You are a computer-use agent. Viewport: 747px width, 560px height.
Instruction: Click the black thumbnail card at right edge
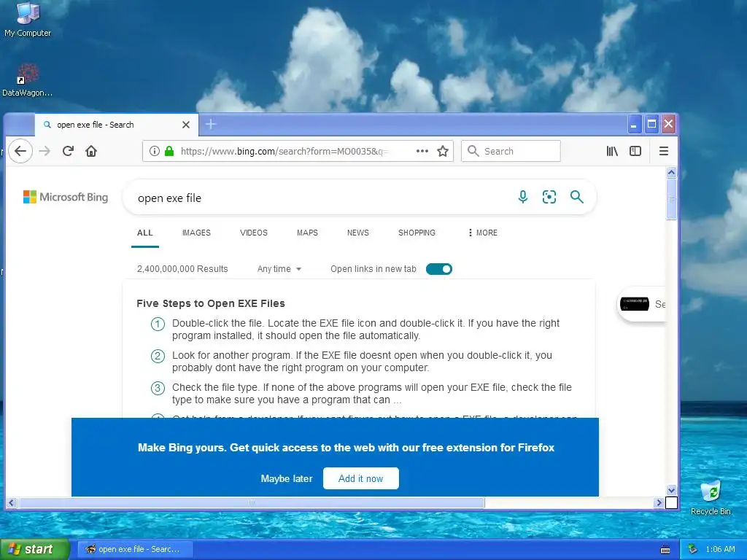(x=634, y=304)
